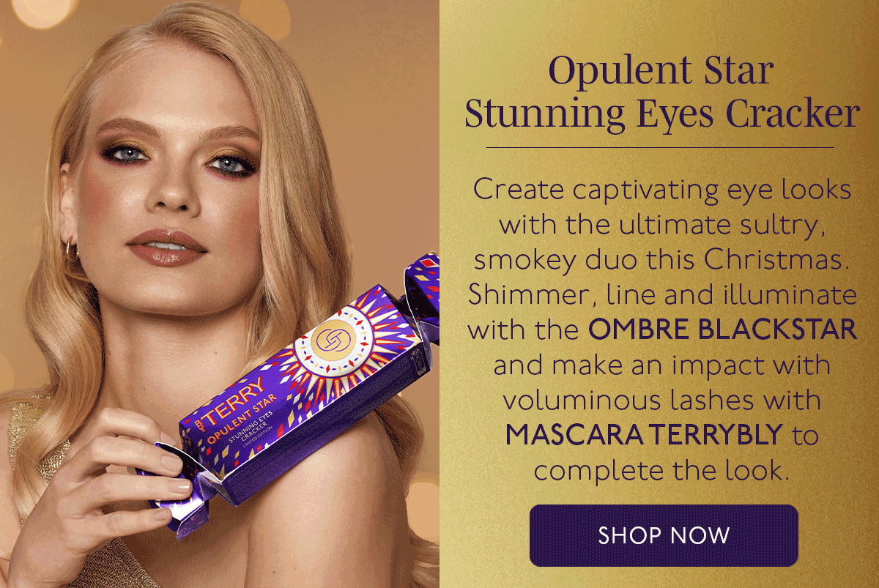The height and width of the screenshot is (588, 879).
Task: Click the bold MASCARA TERRYBLY text
Action: click(x=645, y=435)
